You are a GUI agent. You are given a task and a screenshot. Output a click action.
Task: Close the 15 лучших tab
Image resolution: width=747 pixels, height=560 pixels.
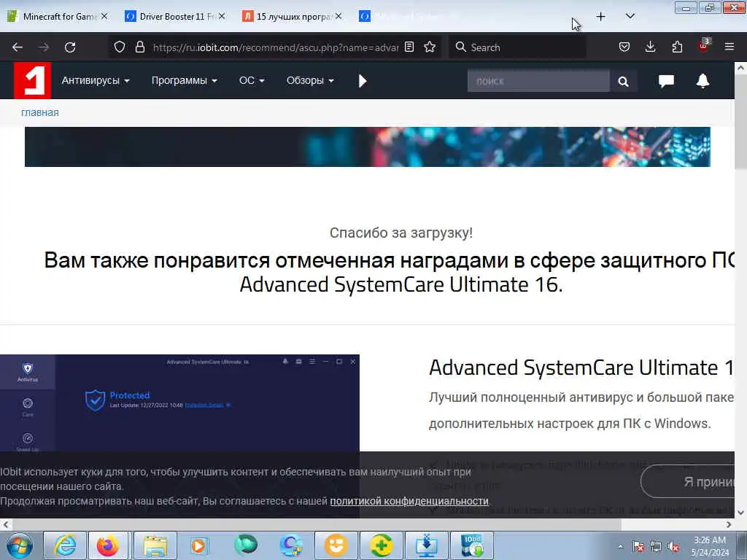[338, 16]
